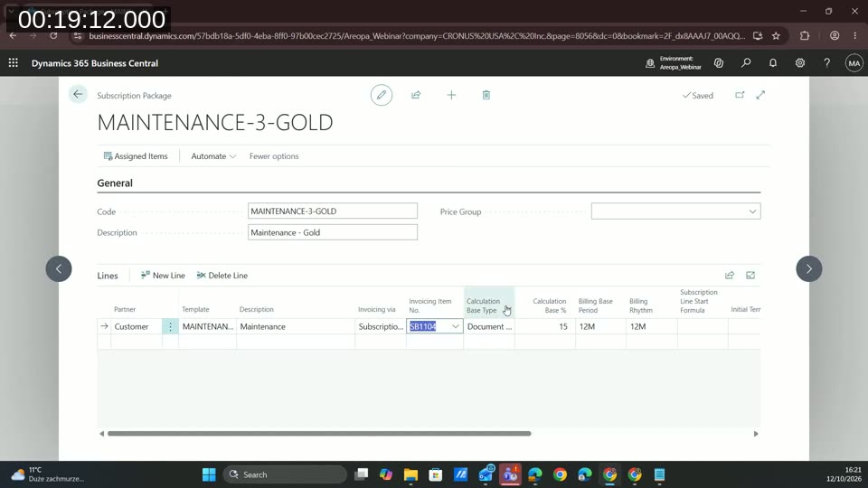868x488 pixels.
Task: Open row options for Customer line
Action: [x=171, y=326]
